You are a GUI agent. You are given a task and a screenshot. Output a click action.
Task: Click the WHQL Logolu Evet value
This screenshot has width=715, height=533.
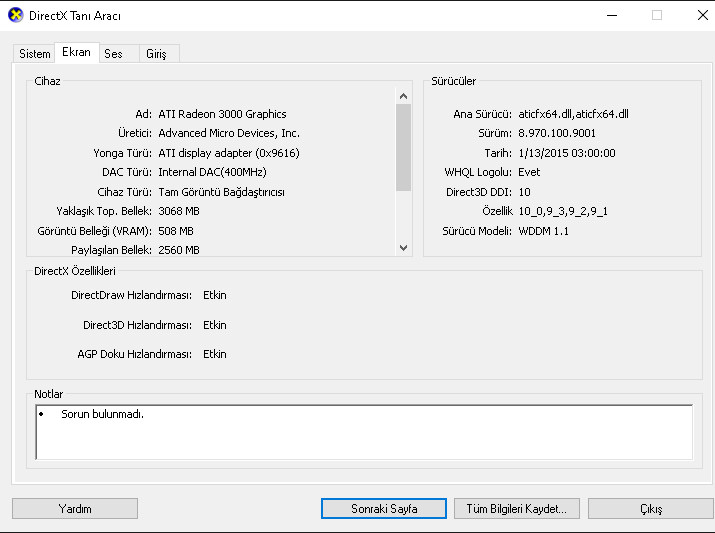pos(529,172)
